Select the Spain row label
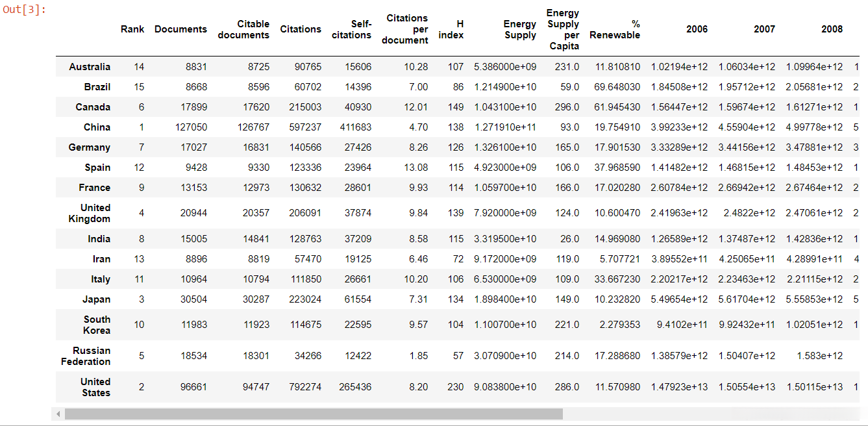The height and width of the screenshot is (426, 868). (97, 168)
